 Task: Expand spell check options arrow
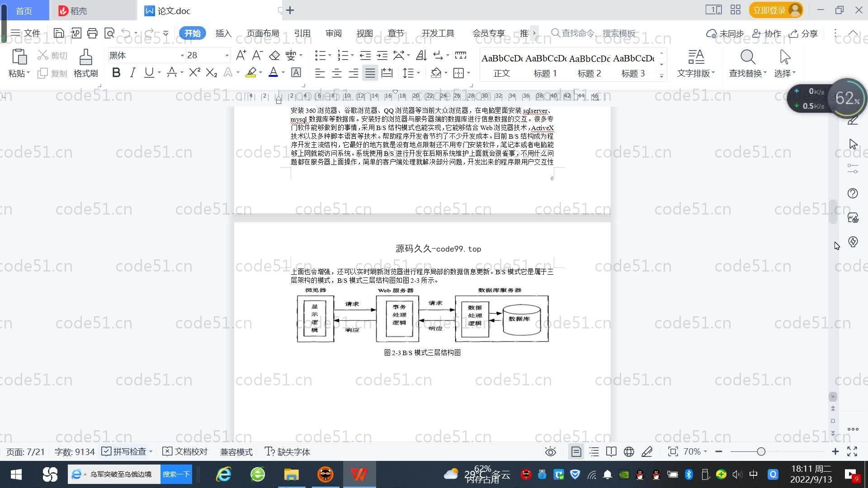click(x=151, y=451)
